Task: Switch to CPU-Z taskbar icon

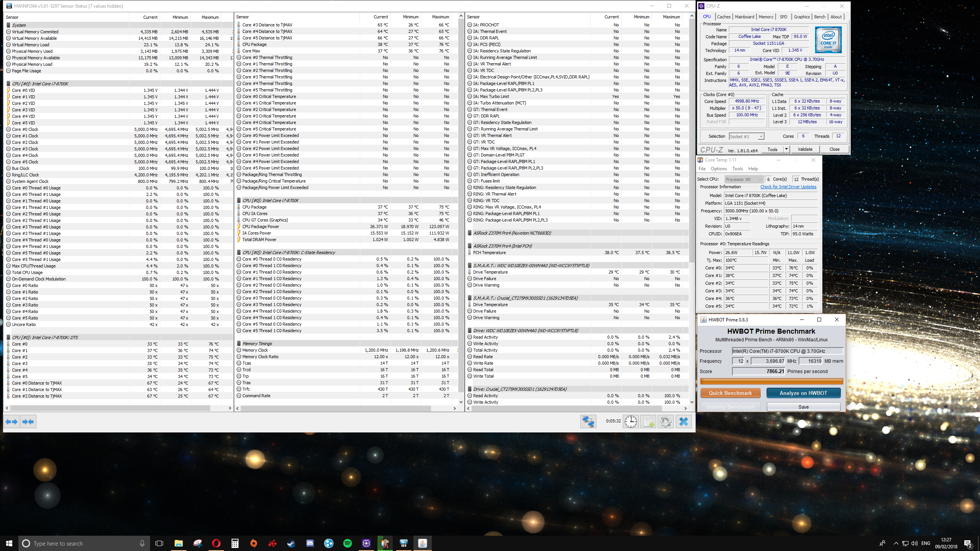Action: pos(366,543)
